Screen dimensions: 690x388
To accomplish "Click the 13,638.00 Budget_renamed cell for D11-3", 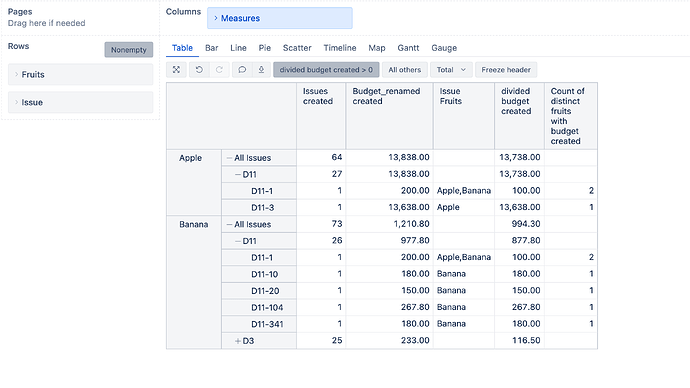I will (x=389, y=207).
